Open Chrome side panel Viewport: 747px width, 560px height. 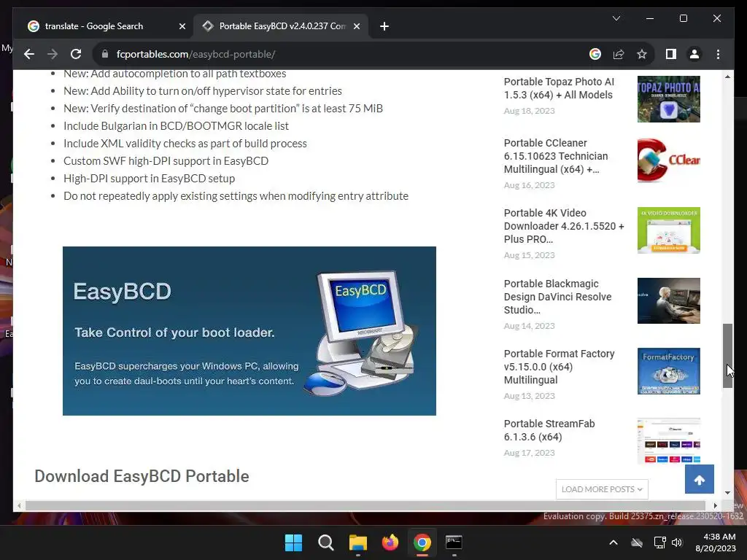point(671,54)
